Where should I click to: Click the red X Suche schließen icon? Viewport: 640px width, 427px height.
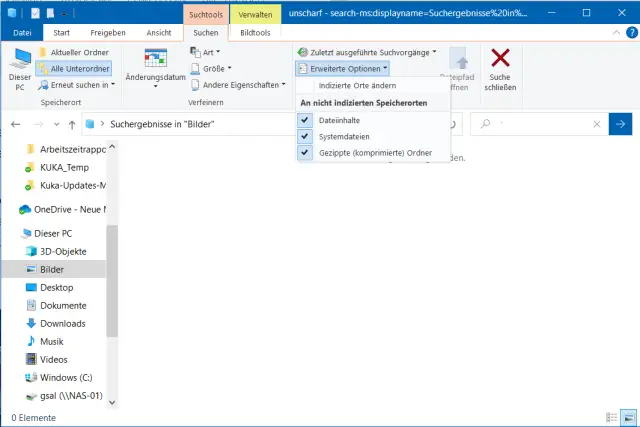tap(500, 58)
